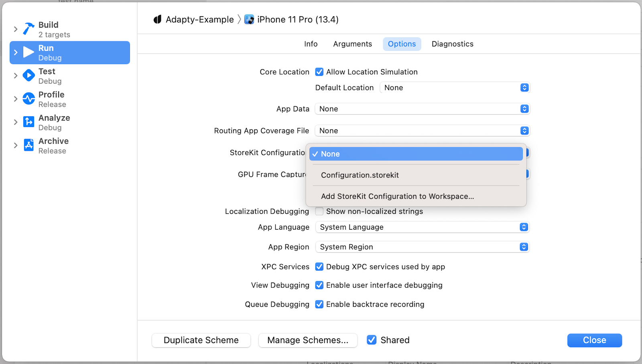The width and height of the screenshot is (642, 364).
Task: Select the Run play icon
Action: (x=28, y=53)
